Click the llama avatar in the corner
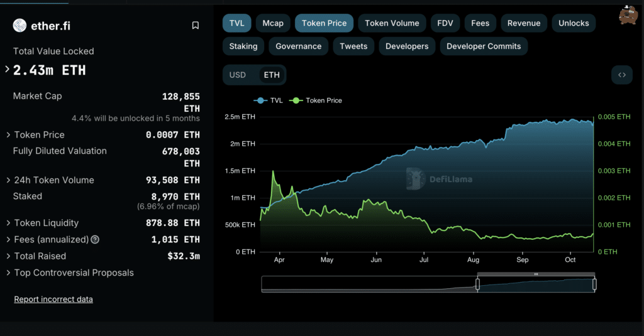The height and width of the screenshot is (336, 644). pos(628,15)
